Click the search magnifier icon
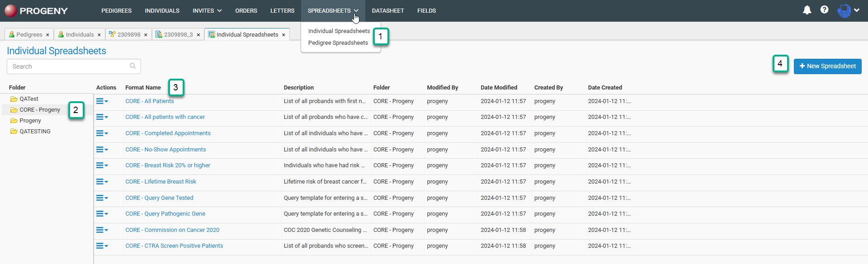Viewport: 868px width, 264px height. [x=132, y=66]
